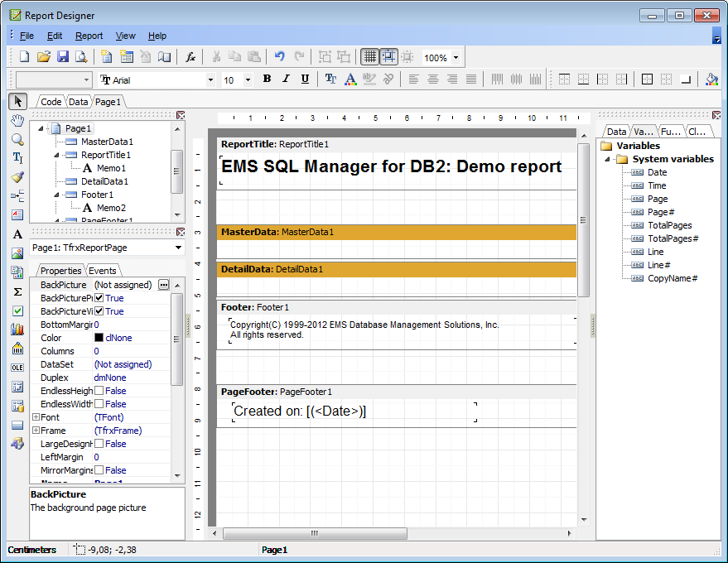
Task: Save the report with the floppy icon
Action: (63, 57)
